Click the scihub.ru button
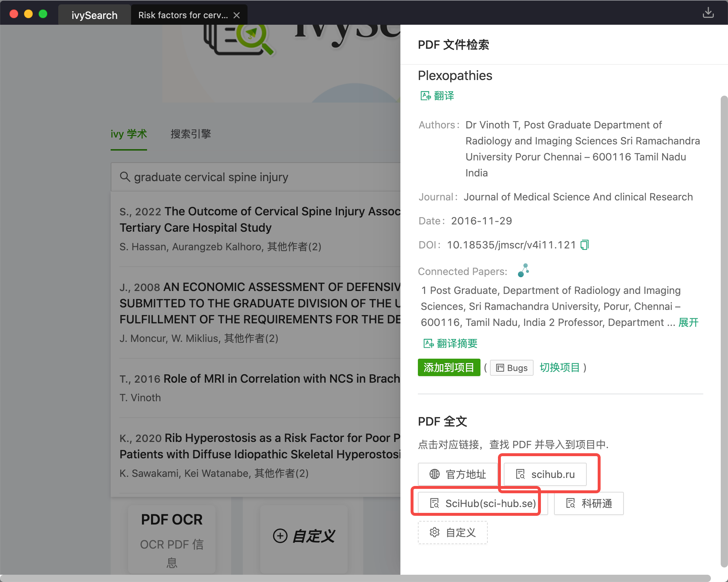The height and width of the screenshot is (582, 728). click(545, 474)
